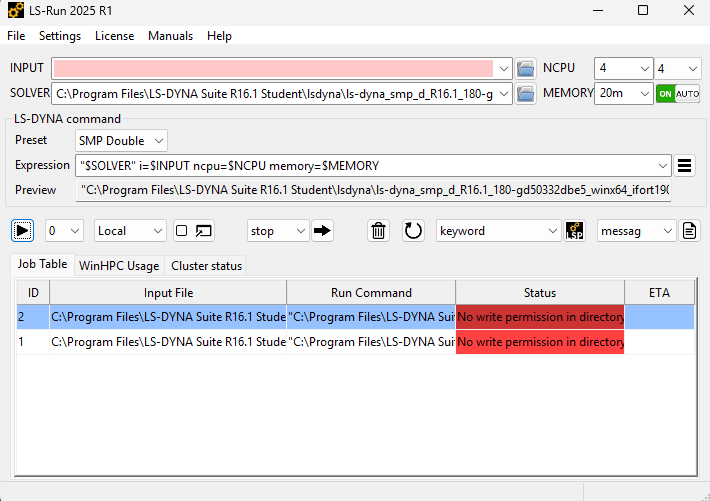Click job 1 No write permission status
The width and height of the screenshot is (710, 501).
540,342
